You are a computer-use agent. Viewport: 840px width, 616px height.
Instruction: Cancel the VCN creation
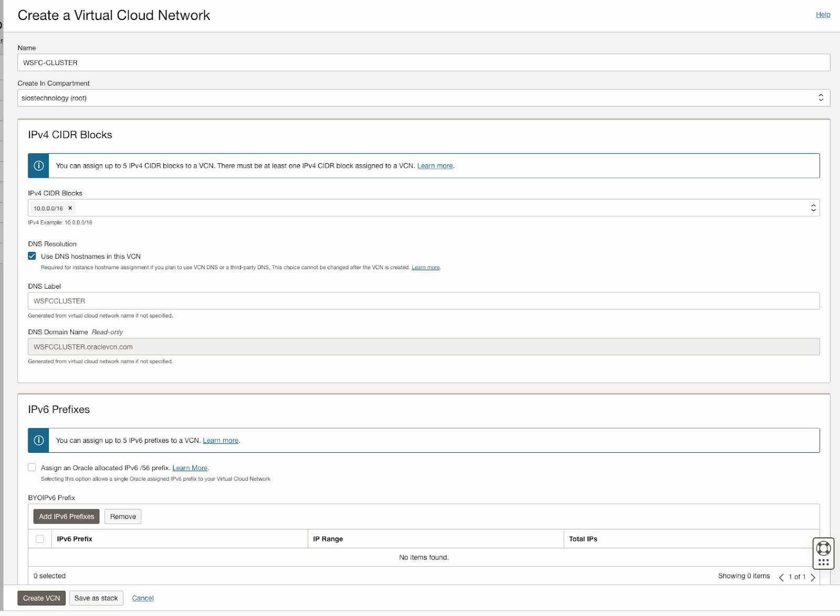tap(143, 598)
